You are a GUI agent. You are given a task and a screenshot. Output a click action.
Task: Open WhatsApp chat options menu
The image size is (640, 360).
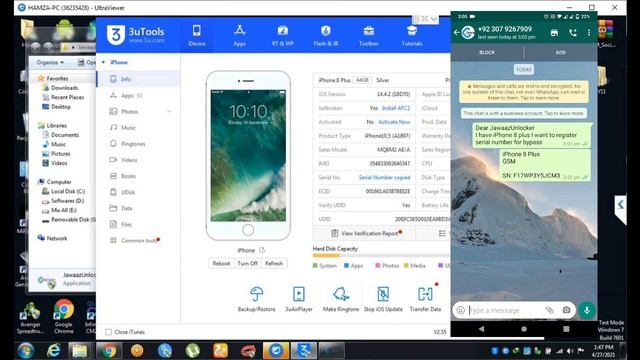pyautogui.click(x=589, y=33)
